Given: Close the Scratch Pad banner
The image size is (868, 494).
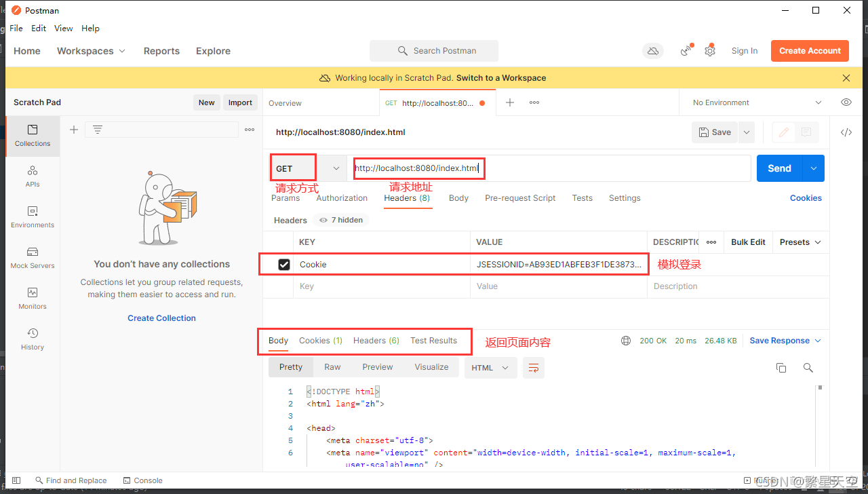Looking at the screenshot, I should (x=846, y=78).
